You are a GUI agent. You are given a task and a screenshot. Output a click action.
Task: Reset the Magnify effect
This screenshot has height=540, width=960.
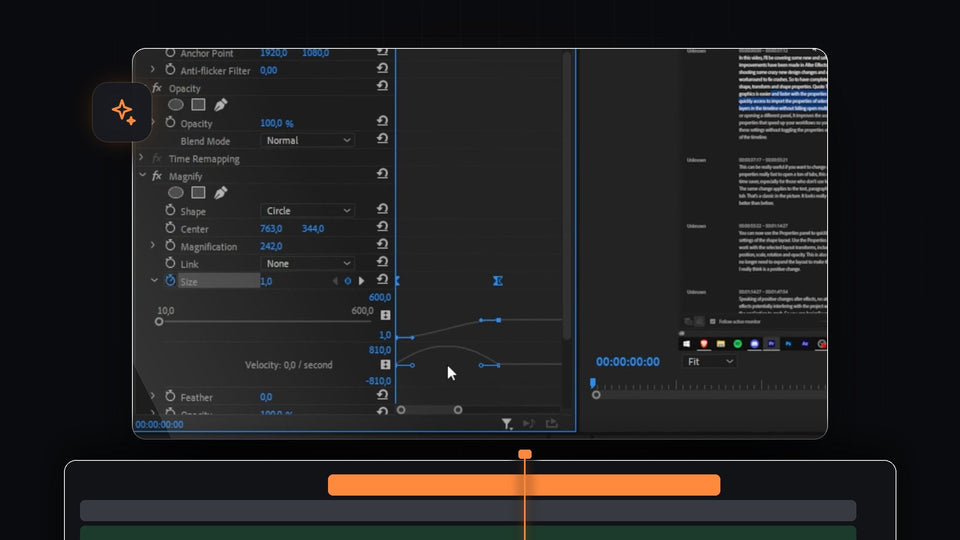pos(382,174)
